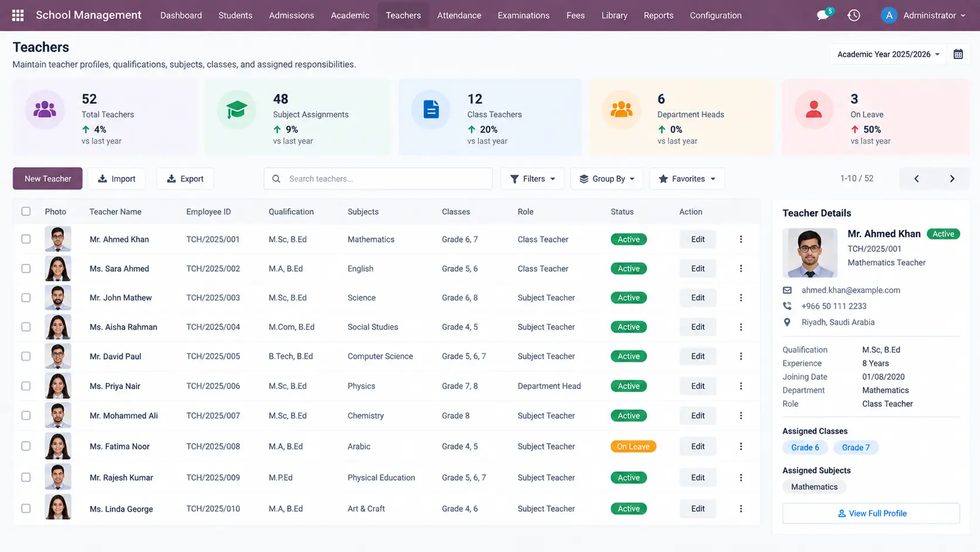
Task: Tick the select-all header checkbox
Action: (x=26, y=211)
